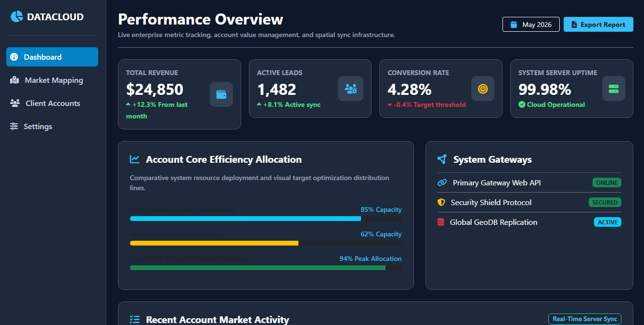Click the Real-Time Server Sync badge
Screen dimensions: 644x325
(x=585, y=319)
